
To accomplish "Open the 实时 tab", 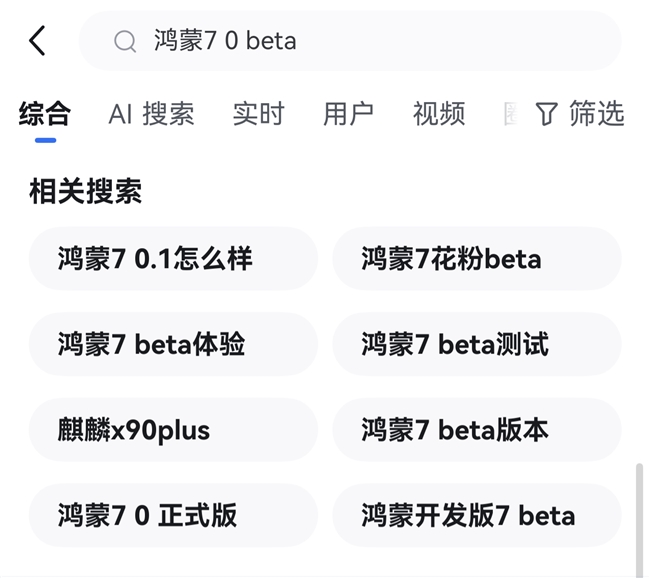I will [258, 114].
